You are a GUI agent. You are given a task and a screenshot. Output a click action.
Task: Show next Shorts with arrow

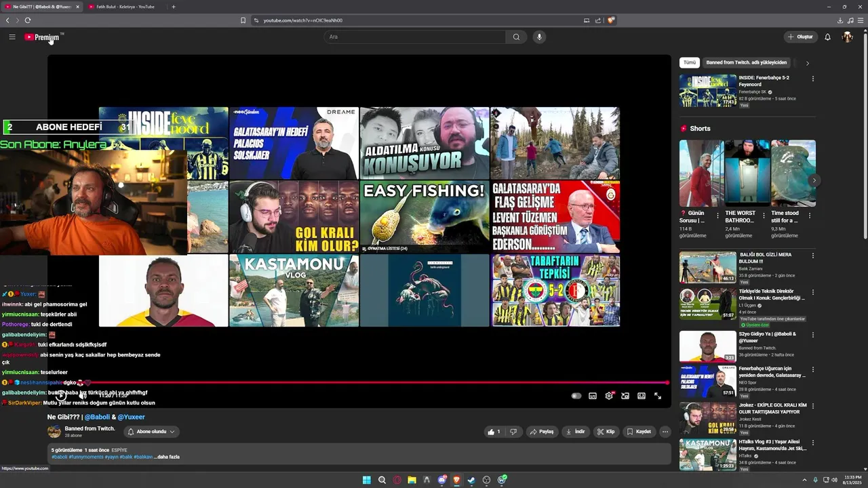[x=814, y=180]
